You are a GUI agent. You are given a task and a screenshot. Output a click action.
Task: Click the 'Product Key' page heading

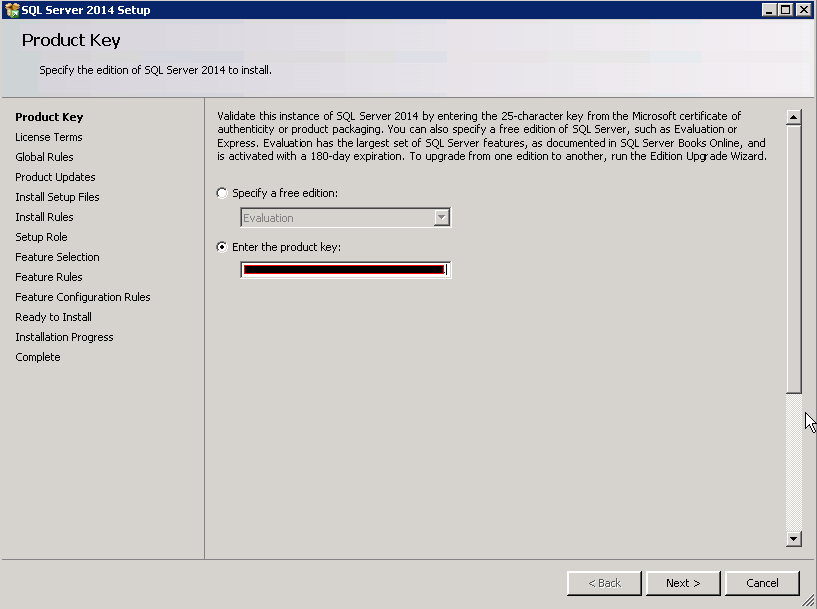pos(71,41)
